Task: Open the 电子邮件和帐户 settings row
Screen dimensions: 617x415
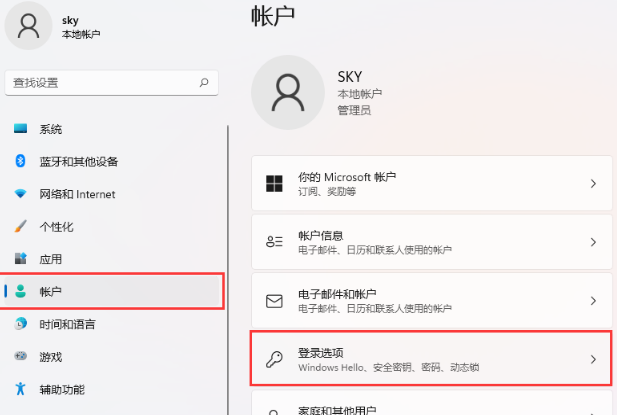Action: pos(430,300)
